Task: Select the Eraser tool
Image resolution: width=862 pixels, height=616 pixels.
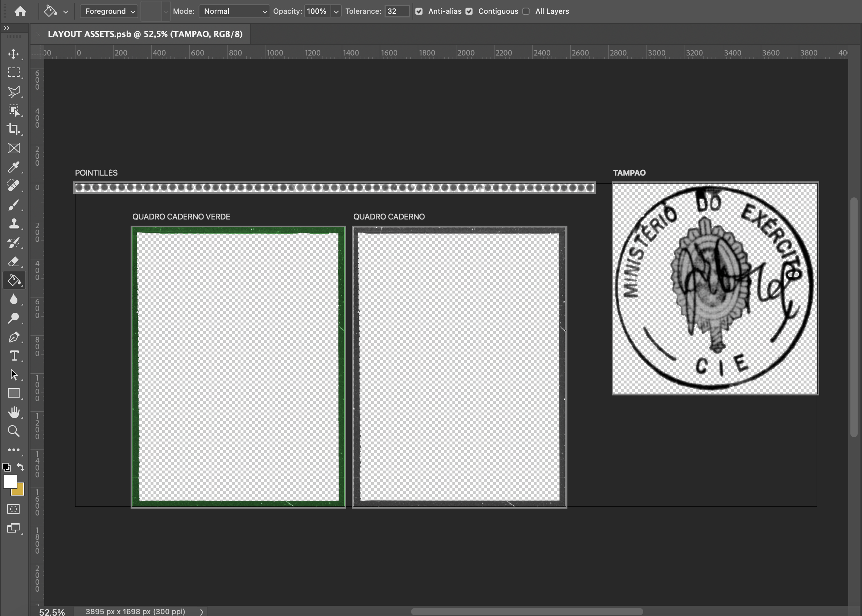Action: click(x=14, y=262)
